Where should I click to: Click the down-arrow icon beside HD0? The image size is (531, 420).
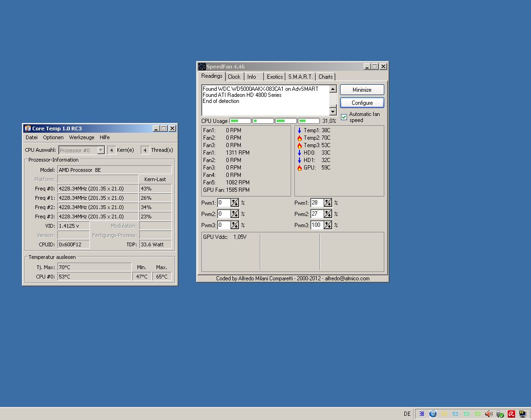point(300,153)
